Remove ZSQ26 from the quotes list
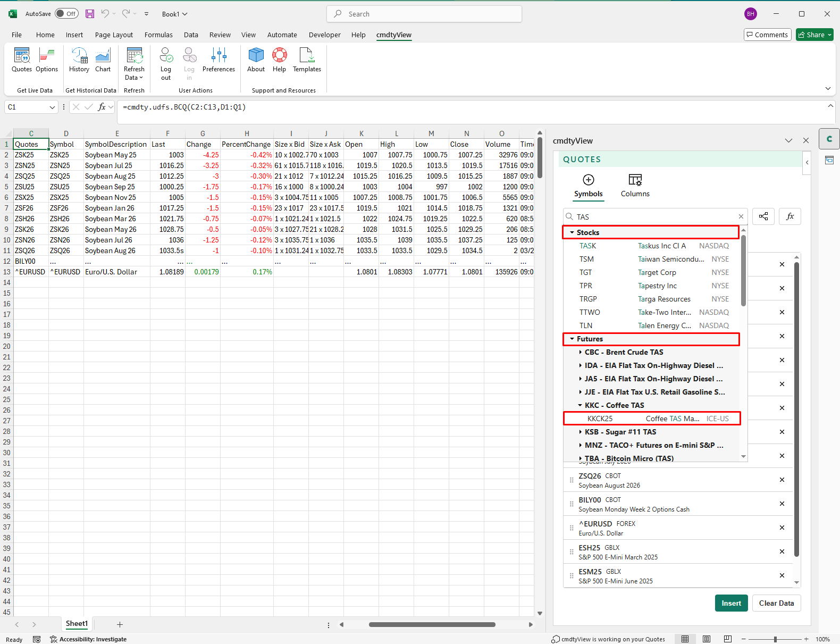 782,480
